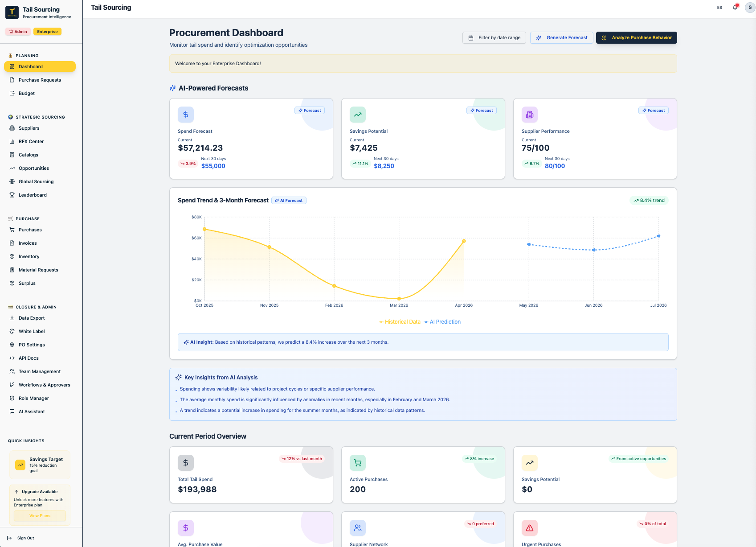Image resolution: width=756 pixels, height=547 pixels.
Task: Click the Total Tail Spend dollar icon
Action: point(186,463)
